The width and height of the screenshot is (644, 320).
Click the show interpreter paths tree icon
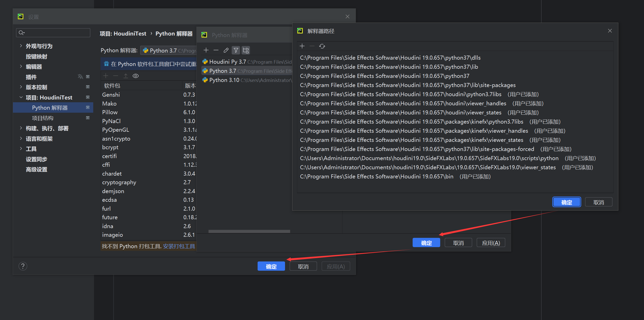(x=246, y=50)
